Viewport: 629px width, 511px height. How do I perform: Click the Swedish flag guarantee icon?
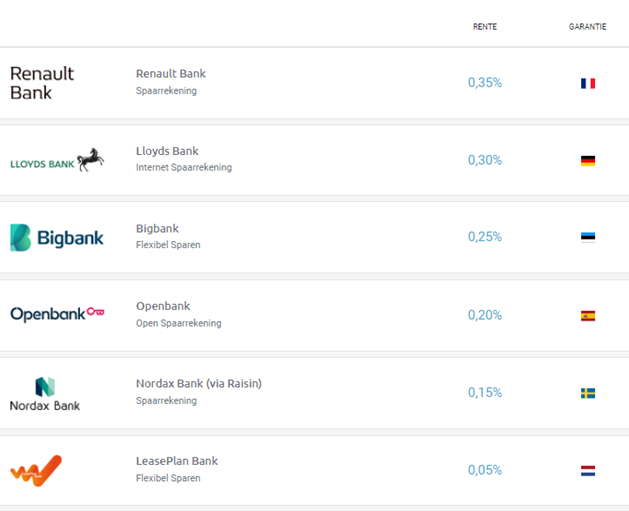coord(588,393)
